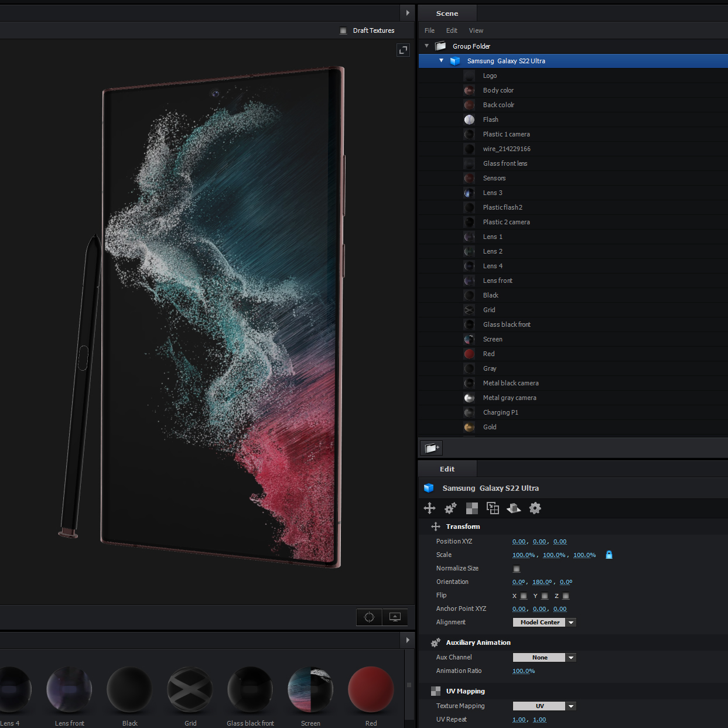Open the UV Mapping checkerboard toolbar icon
728x728 pixels.
point(471,508)
